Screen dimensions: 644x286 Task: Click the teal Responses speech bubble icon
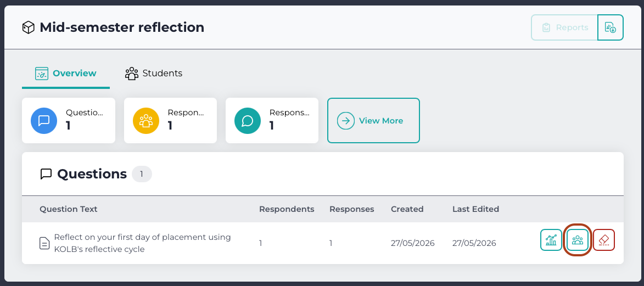[x=247, y=120]
